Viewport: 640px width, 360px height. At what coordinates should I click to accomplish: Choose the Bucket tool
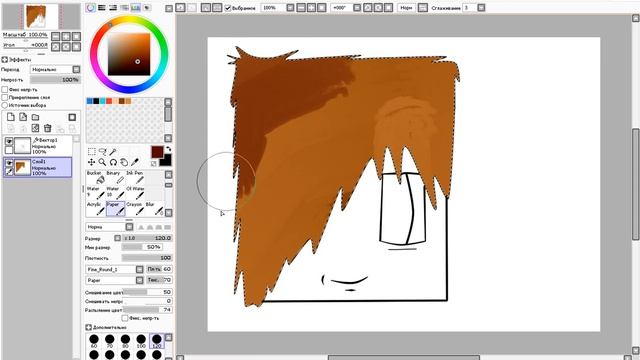point(96,178)
